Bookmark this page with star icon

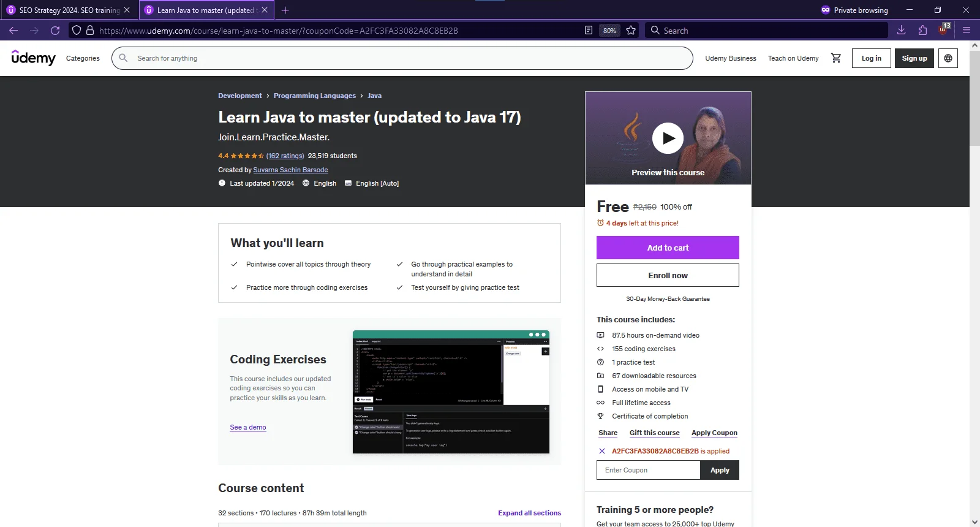coord(631,30)
